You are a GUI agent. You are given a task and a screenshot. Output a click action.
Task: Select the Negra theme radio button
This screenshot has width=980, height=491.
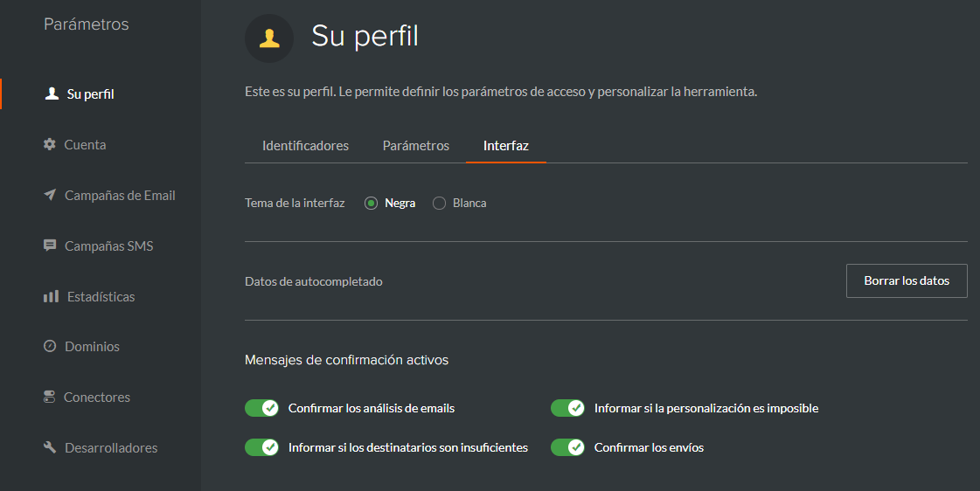pos(372,203)
